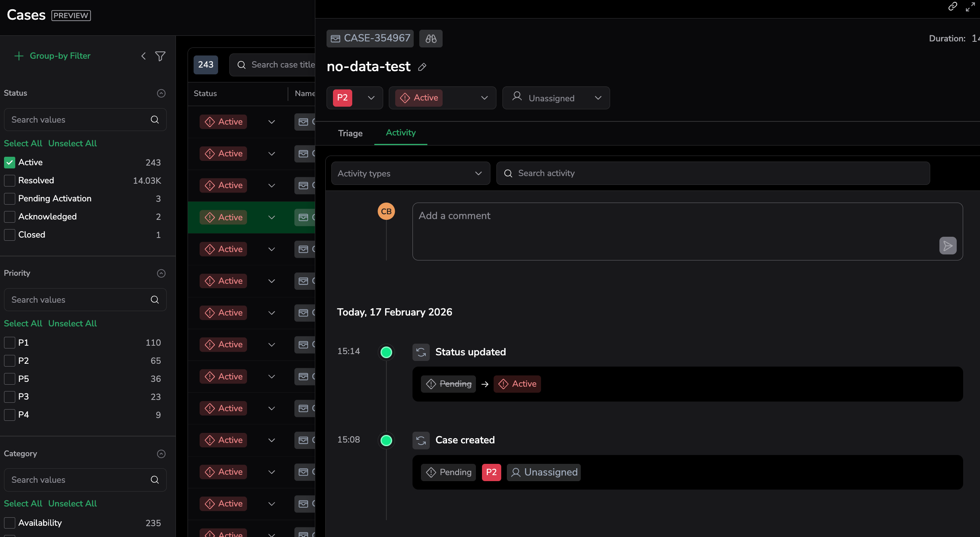Click the Group-by Filter button
Viewport: 980px width, 537px height.
click(52, 56)
